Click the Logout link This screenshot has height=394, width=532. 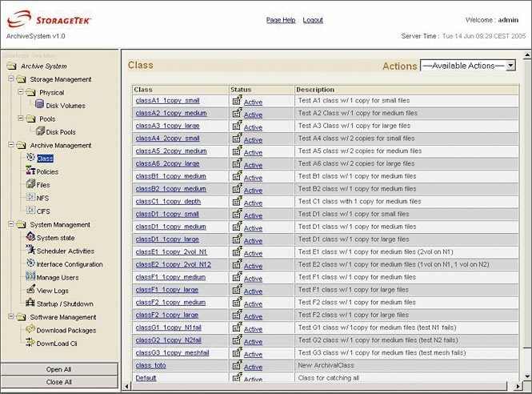coord(313,20)
